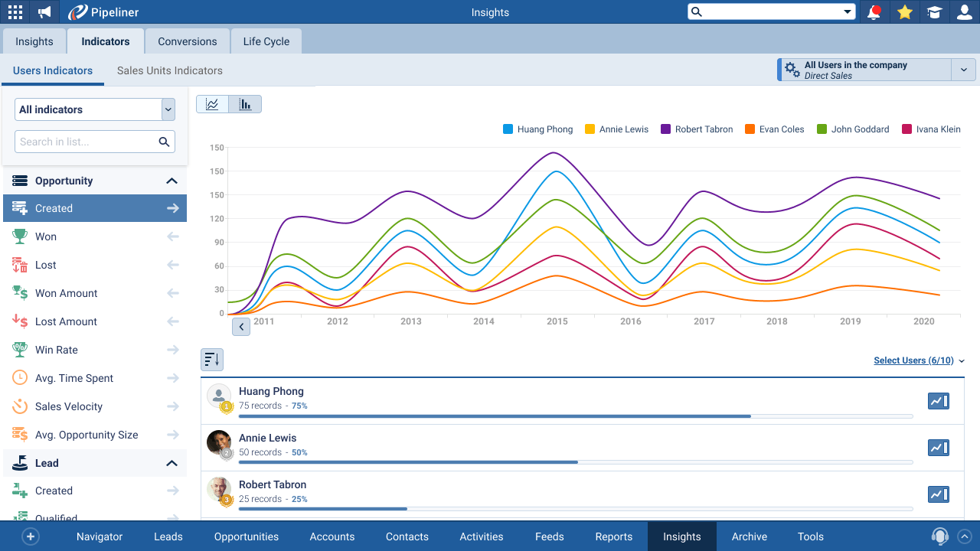This screenshot has width=980, height=551.
Task: Click the headset support icon
Action: coord(939,536)
